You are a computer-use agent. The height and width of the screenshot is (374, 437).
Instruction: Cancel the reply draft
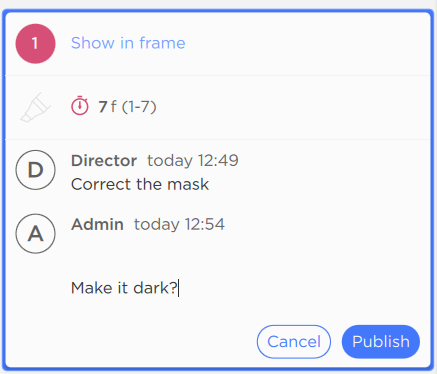click(x=294, y=342)
